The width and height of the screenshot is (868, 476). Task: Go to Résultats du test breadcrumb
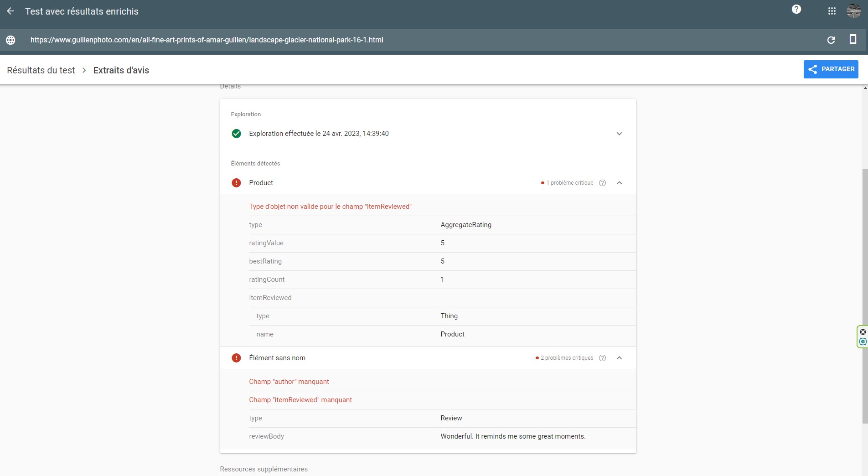(x=41, y=70)
